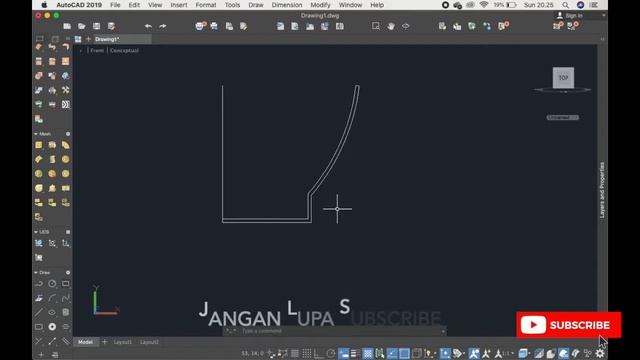This screenshot has width=640, height=360.
Task: Click the Undo arrow in the top toolbar
Action: (x=148, y=26)
